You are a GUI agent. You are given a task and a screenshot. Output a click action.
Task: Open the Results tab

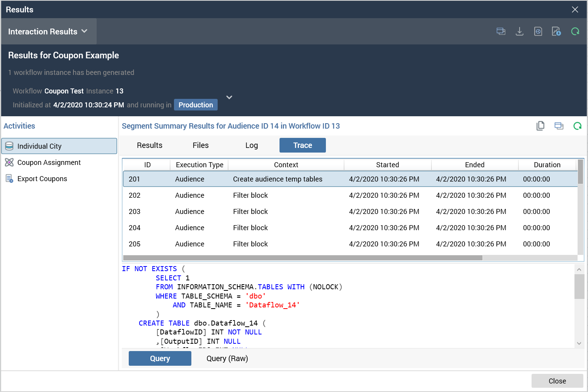[150, 145]
